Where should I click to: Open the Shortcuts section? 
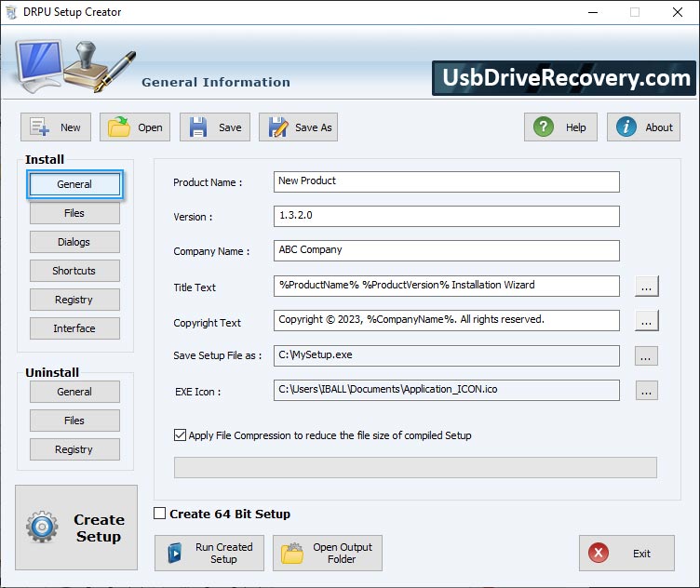click(74, 271)
